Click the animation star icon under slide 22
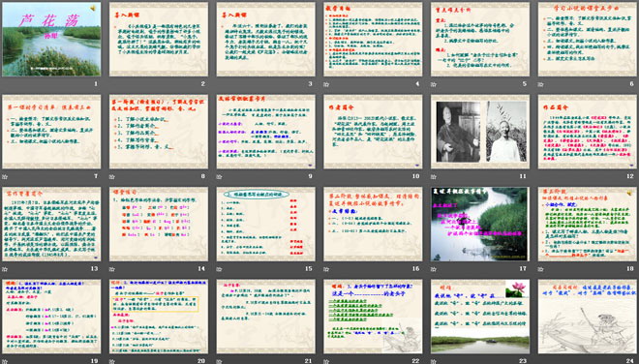 tap(326, 361)
